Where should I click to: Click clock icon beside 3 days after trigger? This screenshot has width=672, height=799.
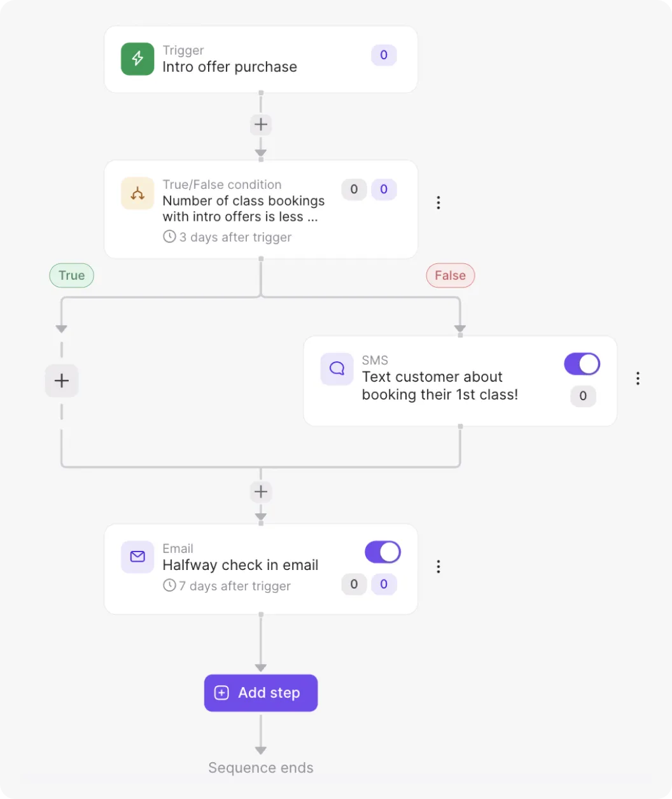pyautogui.click(x=169, y=237)
